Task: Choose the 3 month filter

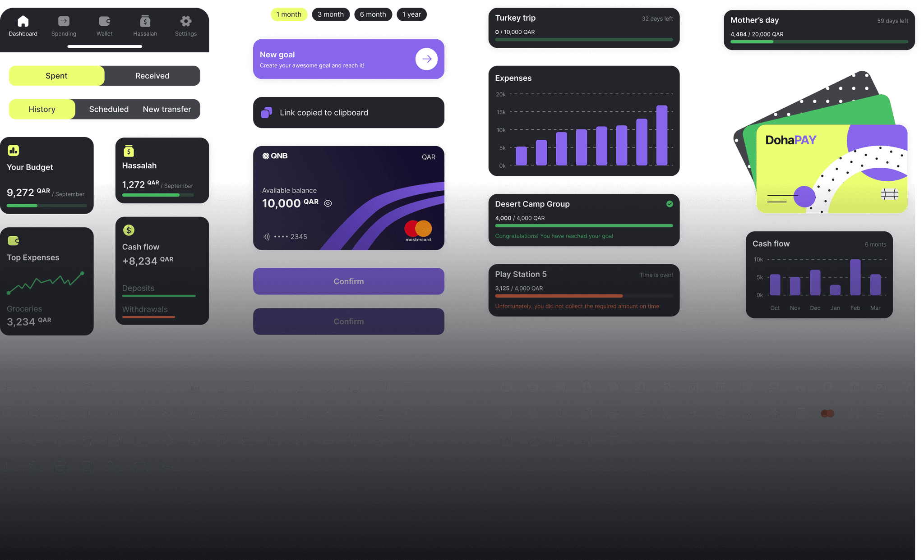Action: coord(330,14)
